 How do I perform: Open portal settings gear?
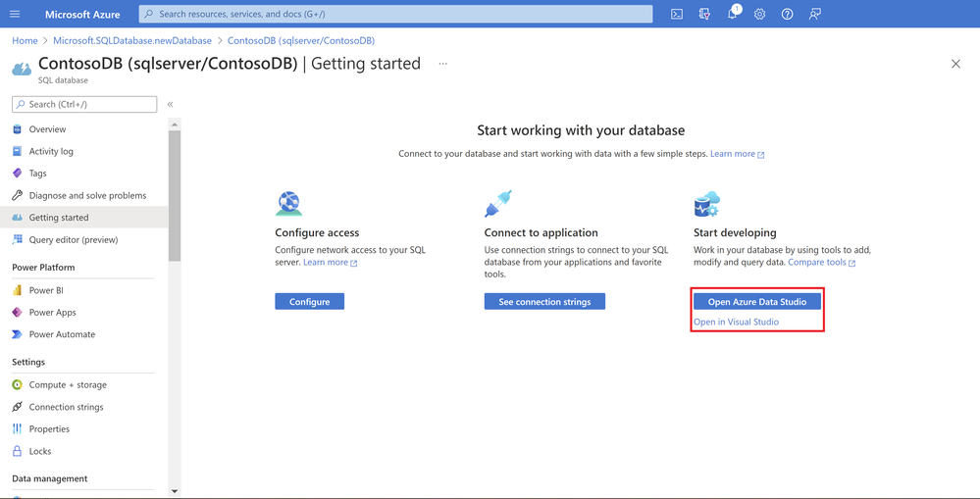(x=759, y=14)
